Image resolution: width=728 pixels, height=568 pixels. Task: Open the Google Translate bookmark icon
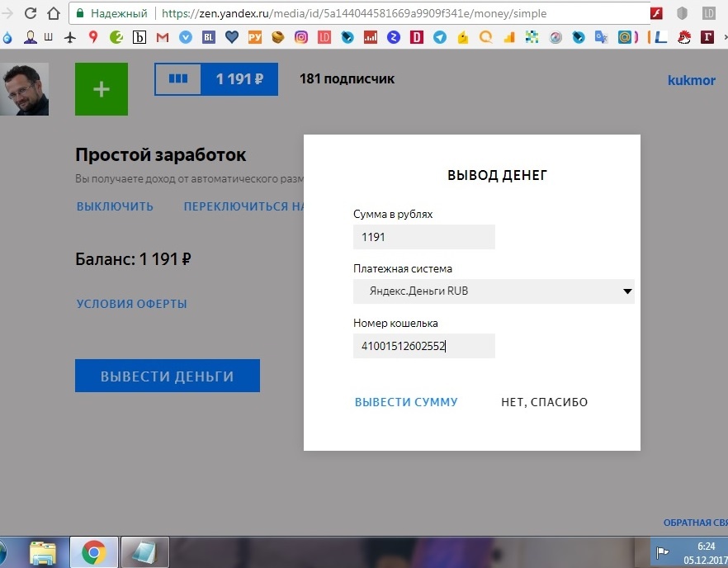[x=599, y=36]
